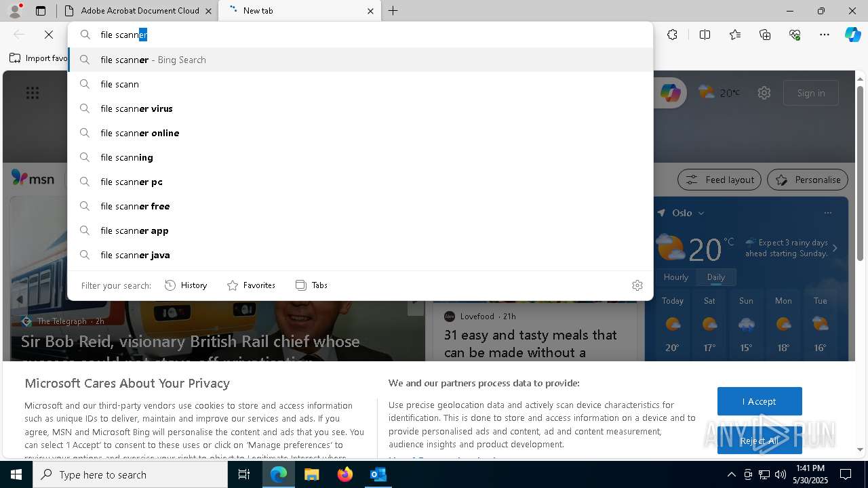
Task: Select the 'file scann' suggestion
Action: pyautogui.click(x=361, y=84)
